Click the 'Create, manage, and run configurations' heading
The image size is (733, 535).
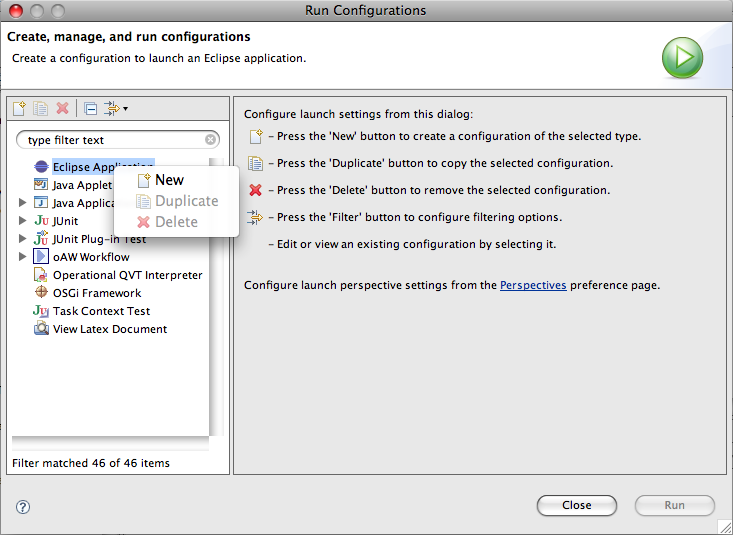click(129, 37)
